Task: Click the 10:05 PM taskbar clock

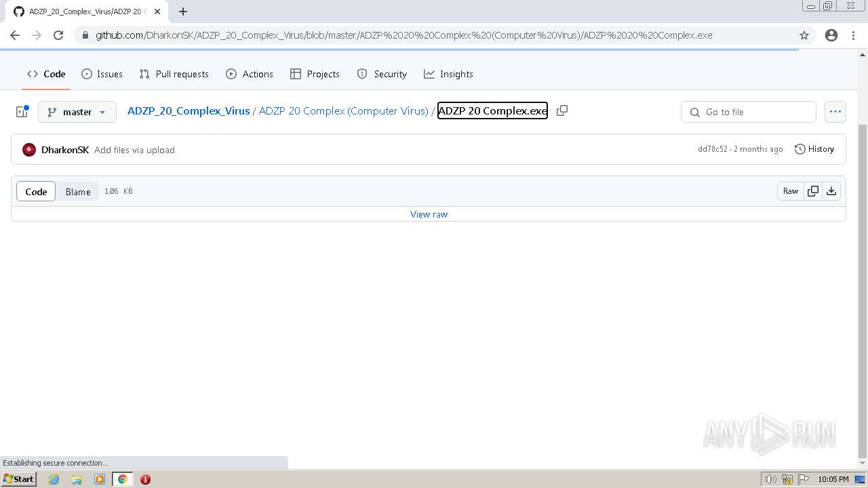Action: [x=833, y=479]
